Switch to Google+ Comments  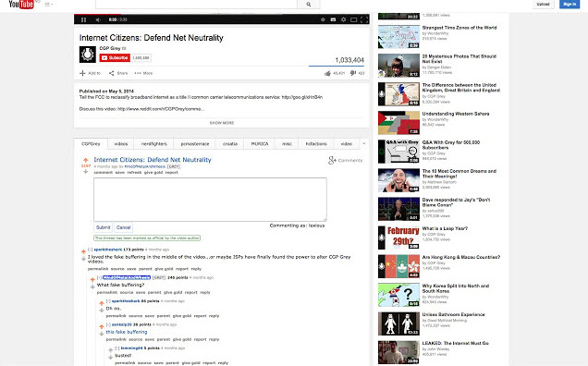coord(346,161)
